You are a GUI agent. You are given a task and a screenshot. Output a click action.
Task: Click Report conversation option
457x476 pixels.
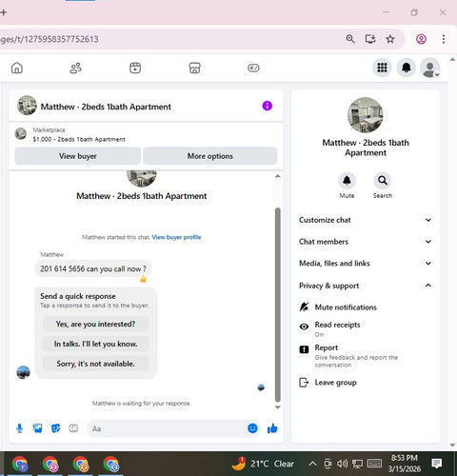pyautogui.click(x=366, y=355)
